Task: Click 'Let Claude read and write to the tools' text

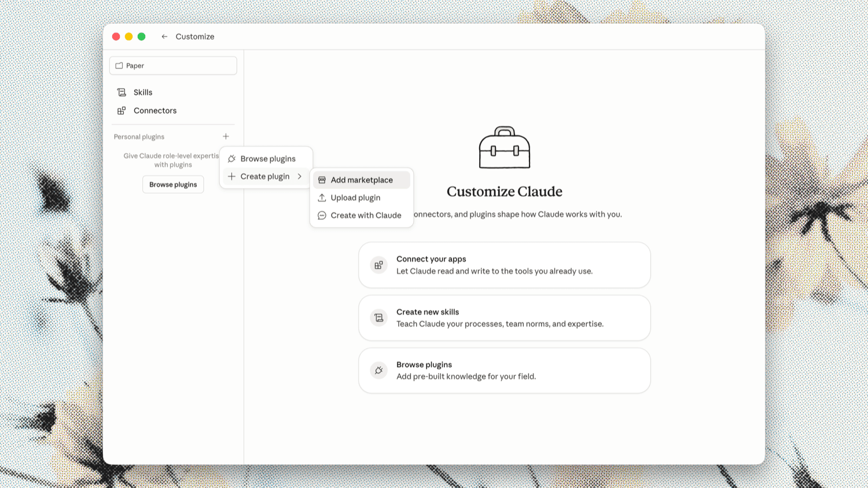Action: tap(495, 271)
